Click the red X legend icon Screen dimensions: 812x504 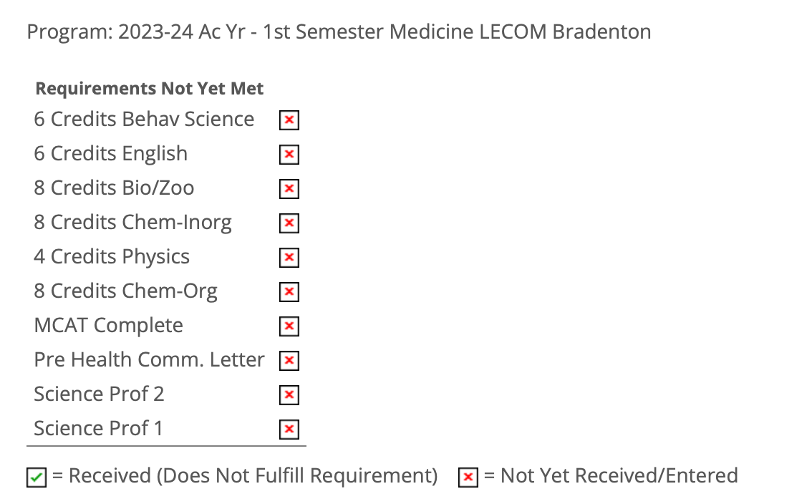pyautogui.click(x=468, y=478)
